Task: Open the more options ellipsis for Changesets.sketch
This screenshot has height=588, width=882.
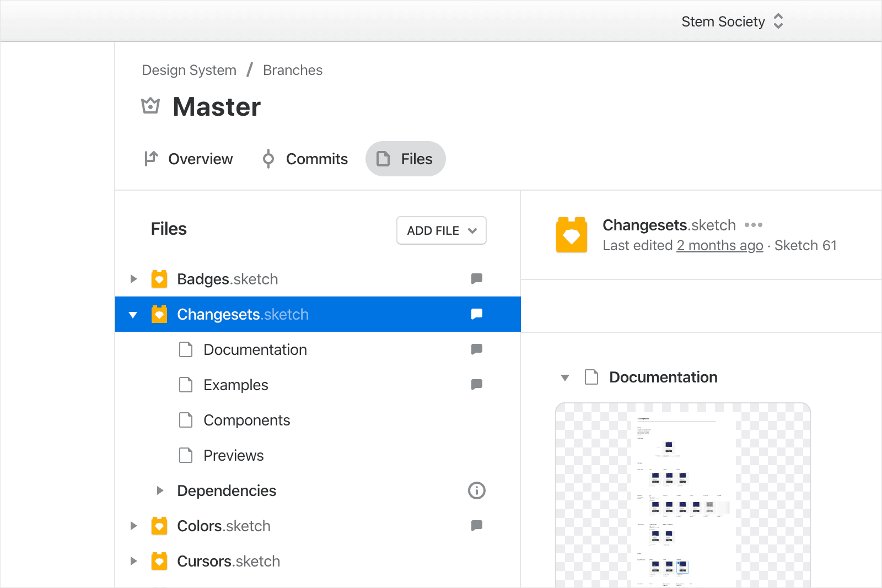Action: coord(754,225)
